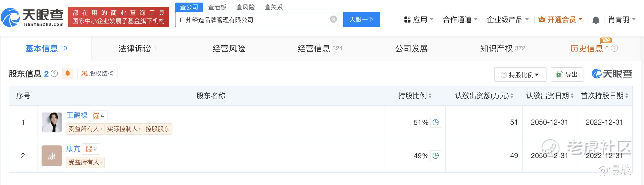Sort by 首次持股日期 column arrows
The image size is (644, 185).
click(x=627, y=96)
